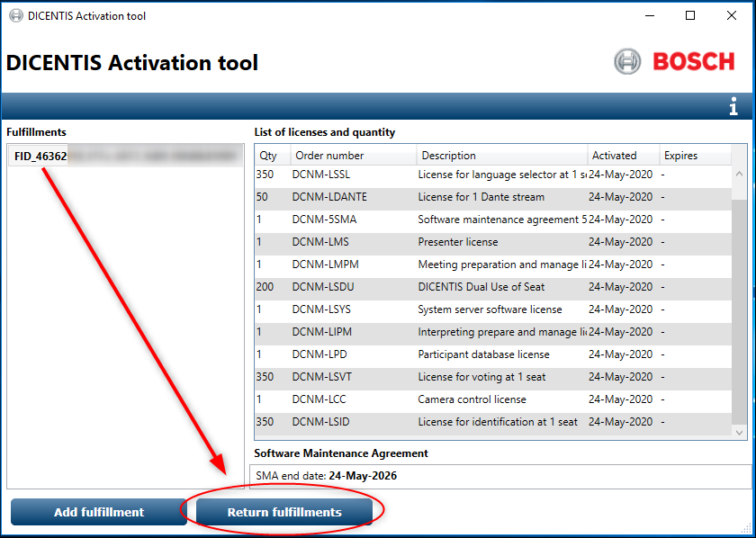Sort by Order number column header
The height and width of the screenshot is (538, 756).
point(354,156)
